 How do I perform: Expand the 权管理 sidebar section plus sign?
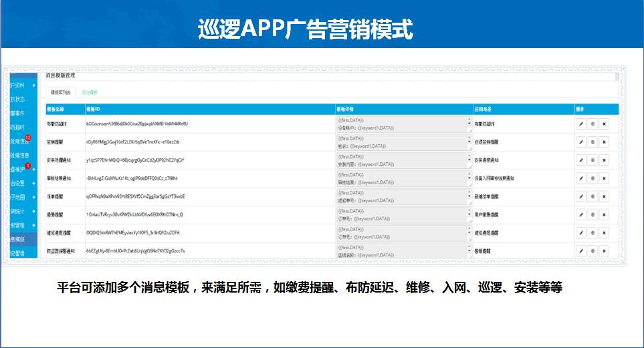click(x=33, y=225)
